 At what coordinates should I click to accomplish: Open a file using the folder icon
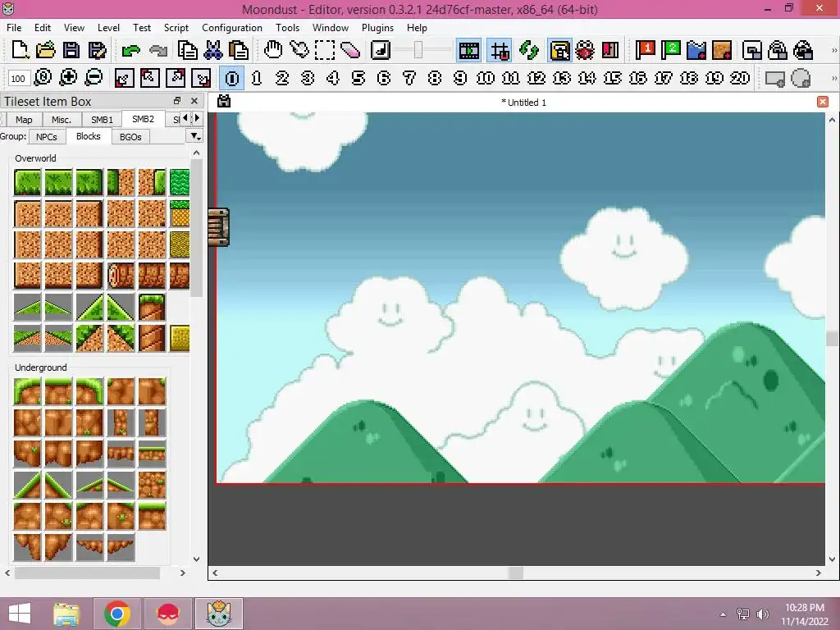point(46,50)
